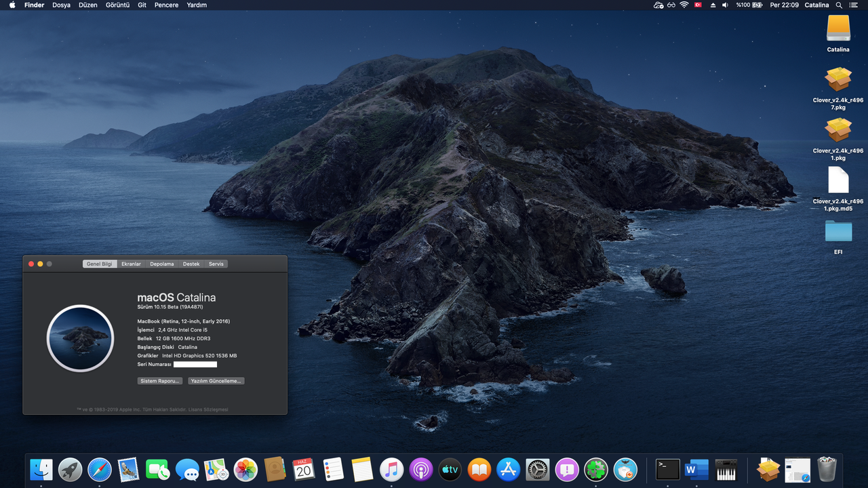Open System Preferences gear in dock
868x488 pixels.
pyautogui.click(x=537, y=469)
